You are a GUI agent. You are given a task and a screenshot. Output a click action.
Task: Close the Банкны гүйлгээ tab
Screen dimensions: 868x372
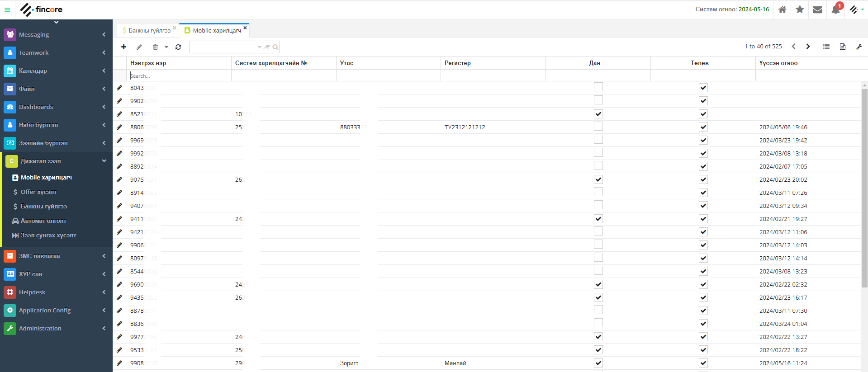pyautogui.click(x=175, y=28)
